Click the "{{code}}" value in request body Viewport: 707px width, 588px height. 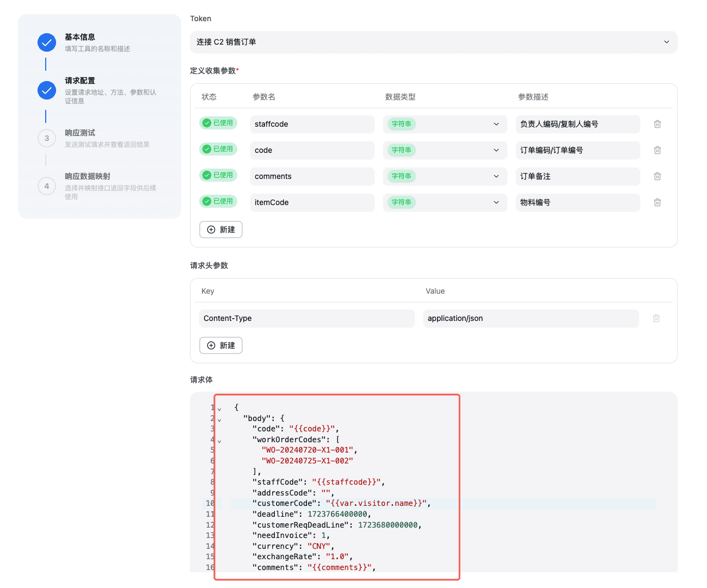[312, 429]
